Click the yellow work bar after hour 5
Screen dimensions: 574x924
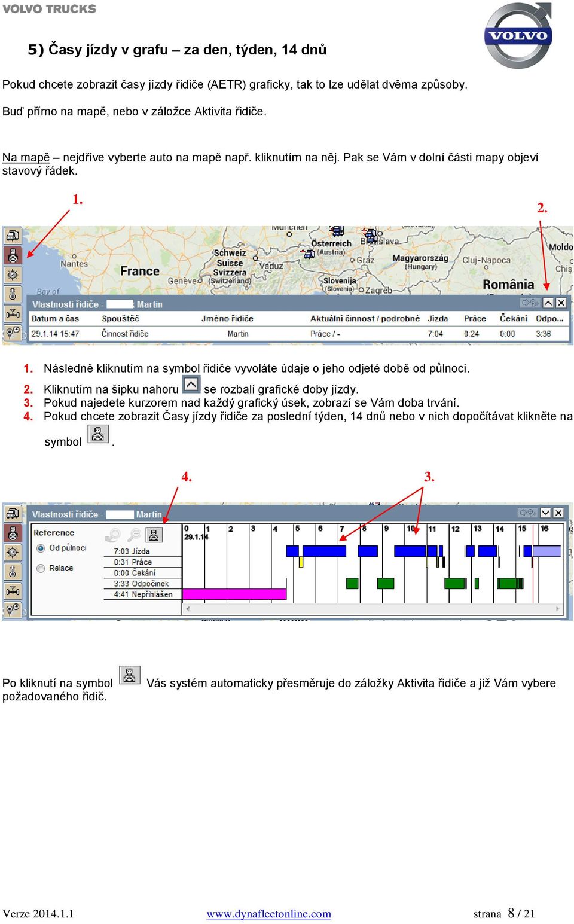(301, 562)
